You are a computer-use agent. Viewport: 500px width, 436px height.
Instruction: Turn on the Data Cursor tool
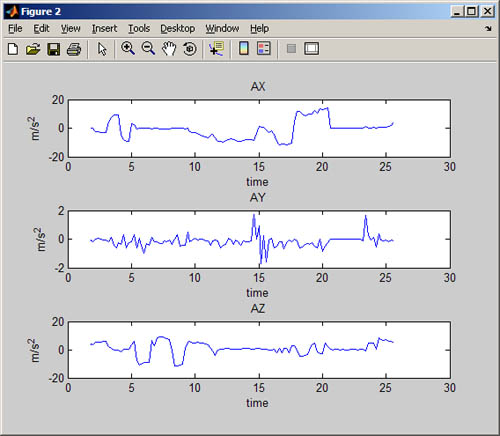[216, 49]
